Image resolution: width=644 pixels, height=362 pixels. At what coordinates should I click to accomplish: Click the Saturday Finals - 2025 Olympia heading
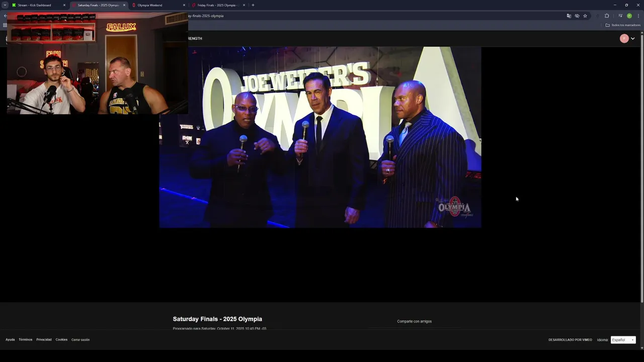click(x=217, y=319)
